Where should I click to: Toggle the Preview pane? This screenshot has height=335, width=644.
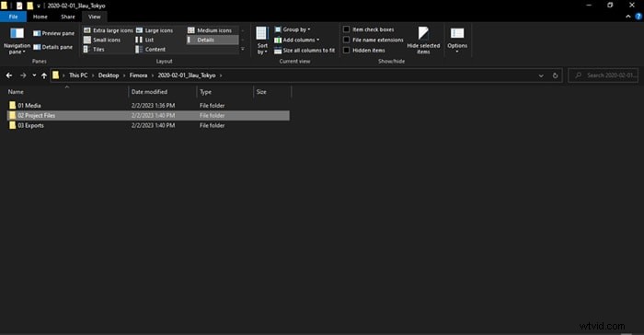pos(53,33)
